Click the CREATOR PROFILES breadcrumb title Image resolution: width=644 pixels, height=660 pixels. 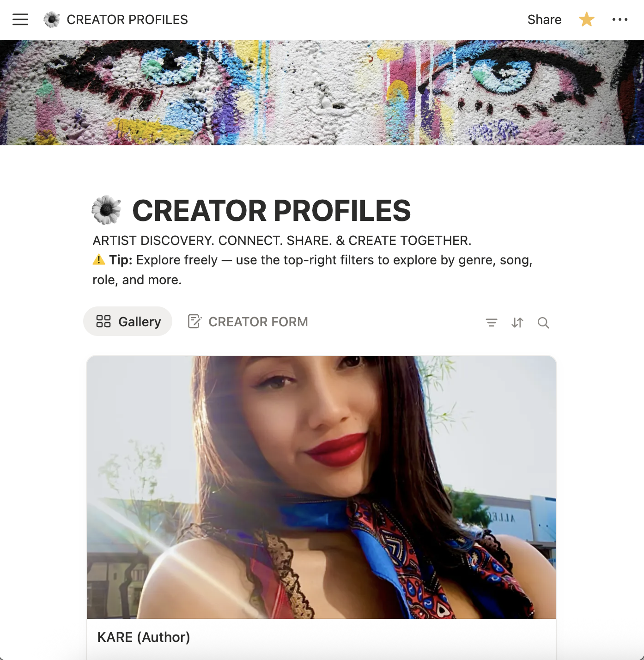[x=128, y=19]
